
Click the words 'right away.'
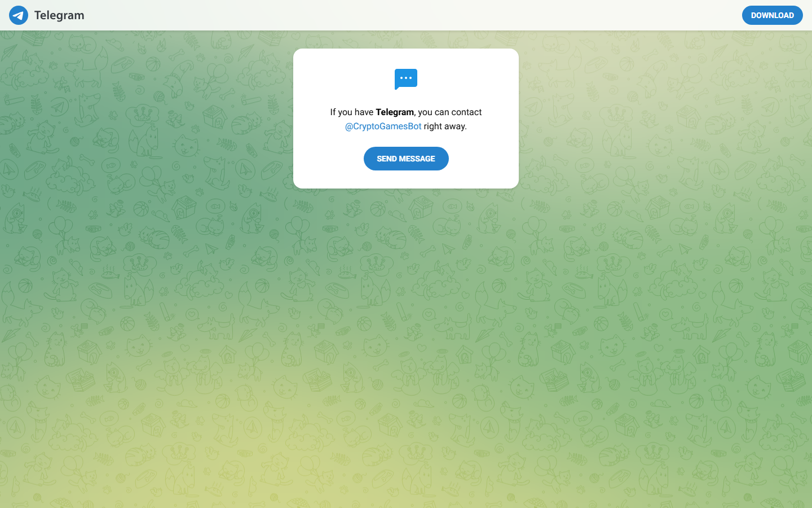445,126
